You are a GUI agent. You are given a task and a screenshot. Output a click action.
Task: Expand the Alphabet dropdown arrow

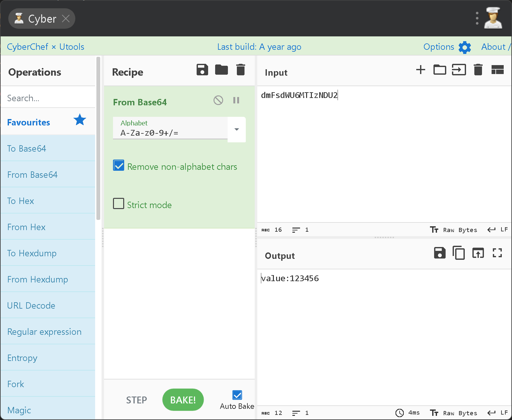point(237,129)
